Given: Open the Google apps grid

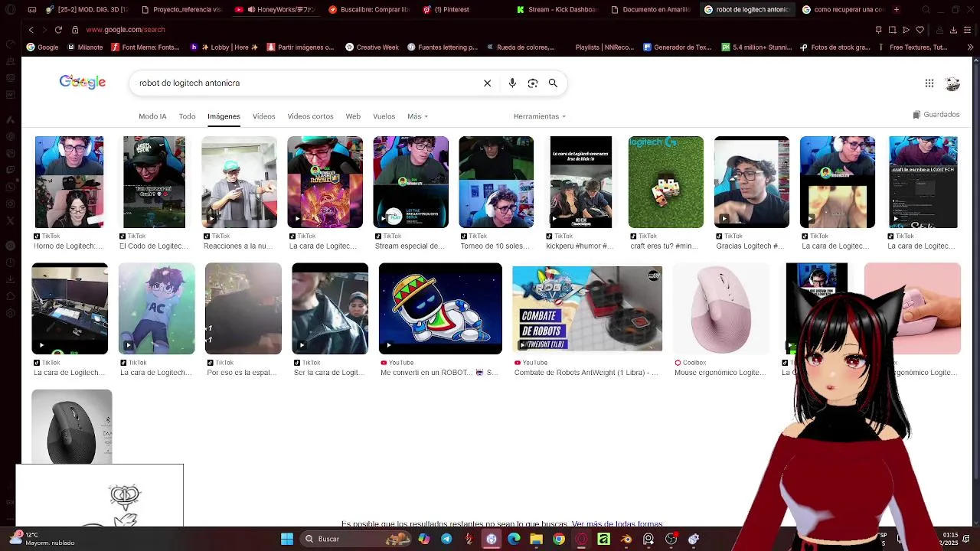Looking at the screenshot, I should coord(929,83).
